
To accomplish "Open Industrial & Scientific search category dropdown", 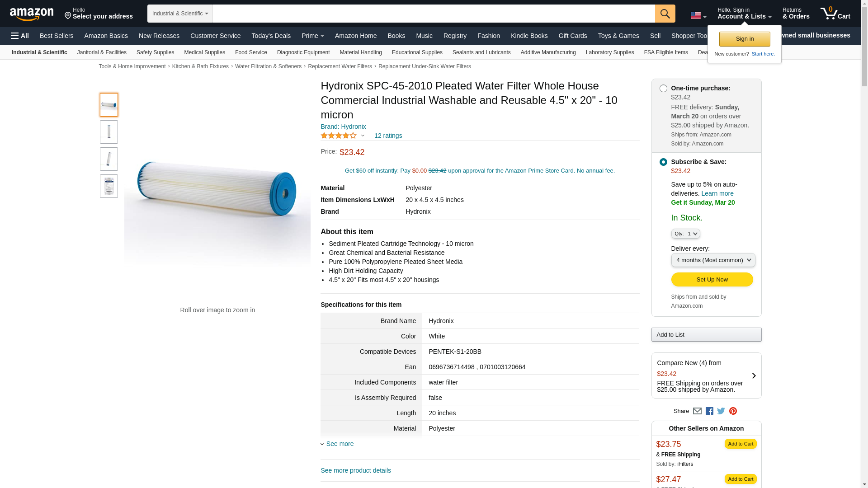I will click(180, 14).
